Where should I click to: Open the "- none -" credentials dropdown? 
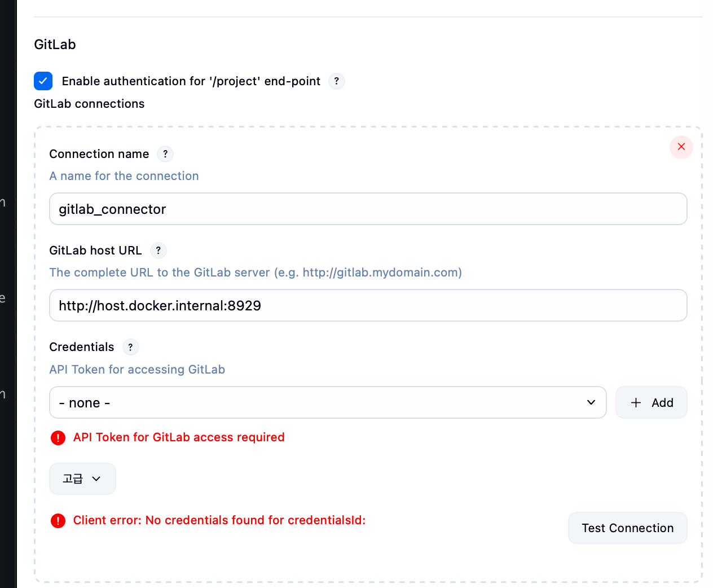327,403
